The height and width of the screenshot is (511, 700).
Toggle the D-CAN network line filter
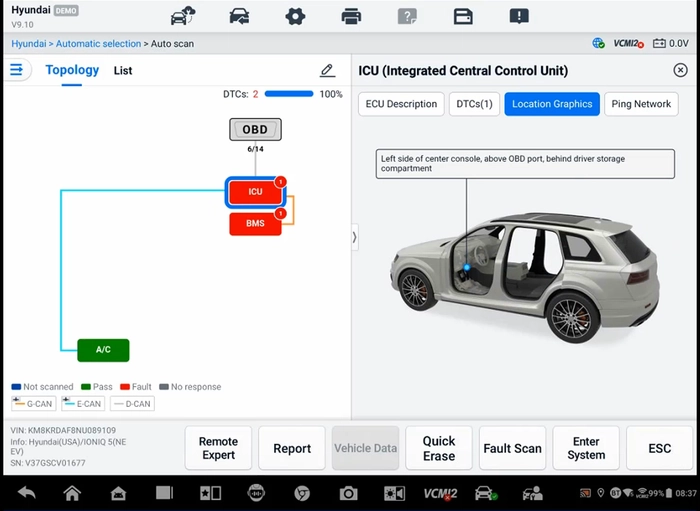(x=132, y=403)
